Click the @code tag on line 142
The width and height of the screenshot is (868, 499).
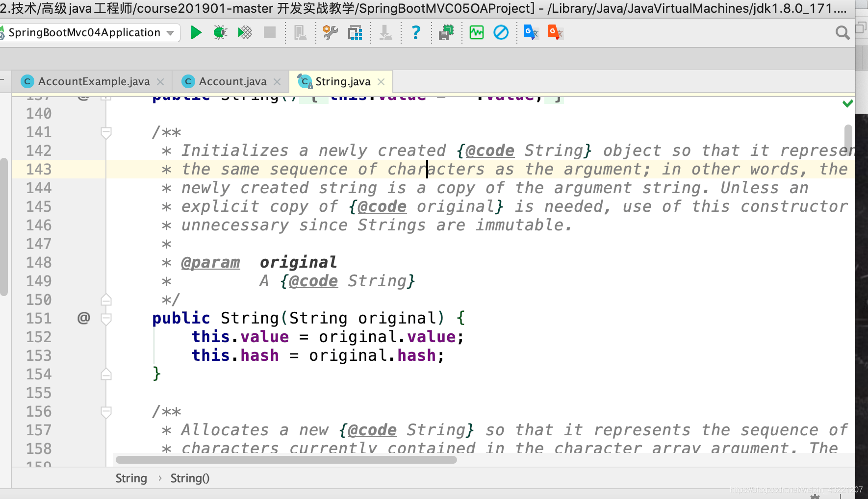490,150
